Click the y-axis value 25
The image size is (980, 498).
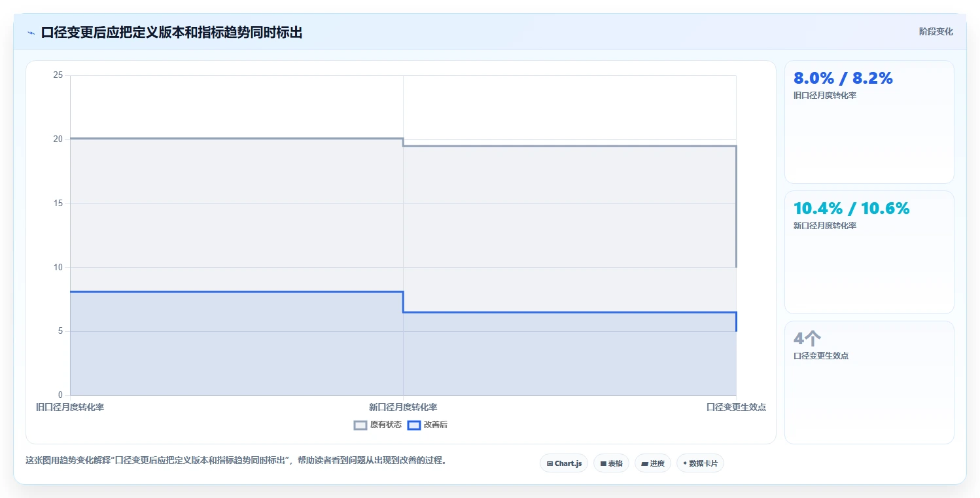tap(58, 75)
